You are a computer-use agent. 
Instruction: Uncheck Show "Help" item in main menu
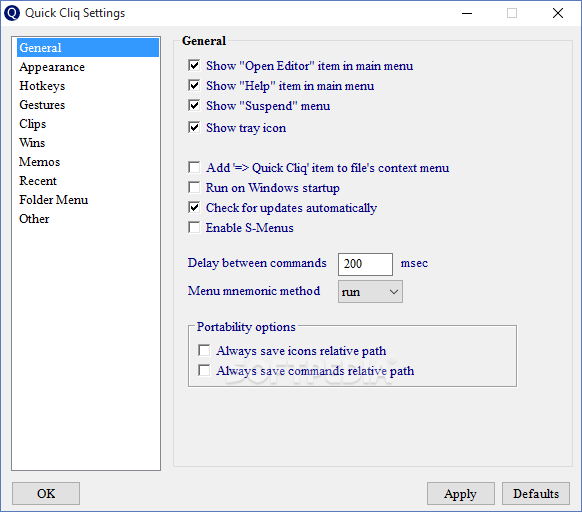point(194,86)
